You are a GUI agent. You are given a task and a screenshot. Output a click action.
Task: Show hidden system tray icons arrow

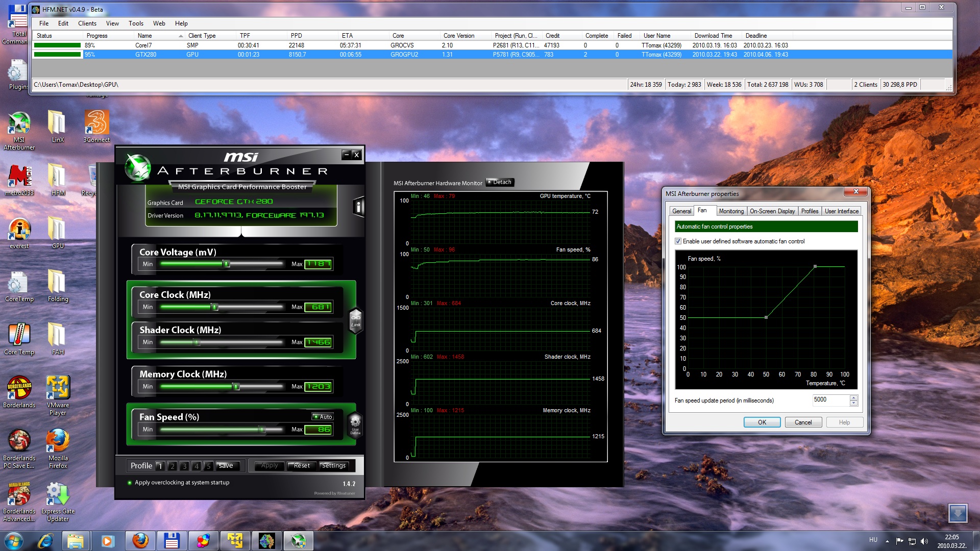887,541
